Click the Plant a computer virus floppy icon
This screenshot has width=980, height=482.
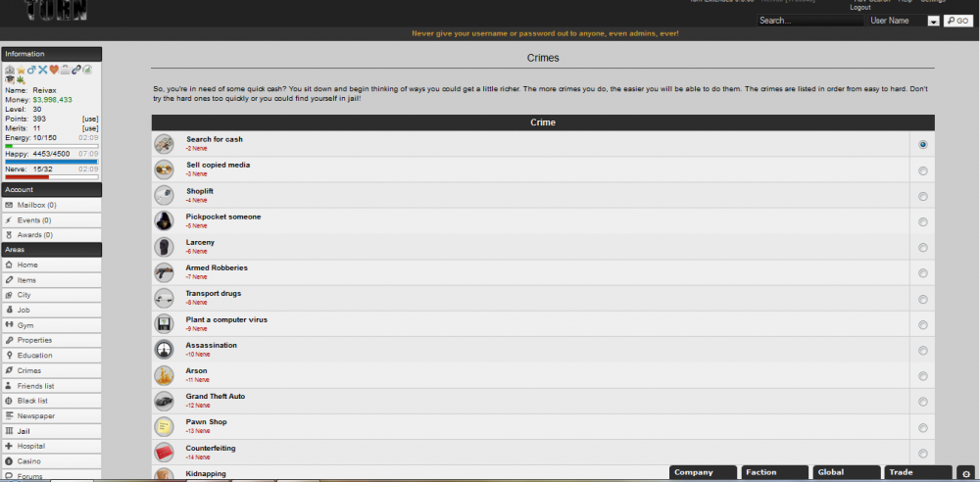point(164,323)
